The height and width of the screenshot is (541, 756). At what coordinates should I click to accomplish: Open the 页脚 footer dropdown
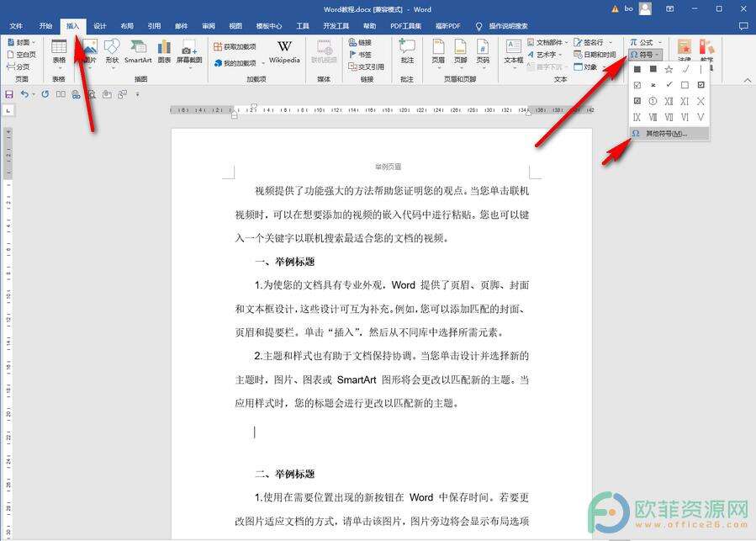click(461, 53)
